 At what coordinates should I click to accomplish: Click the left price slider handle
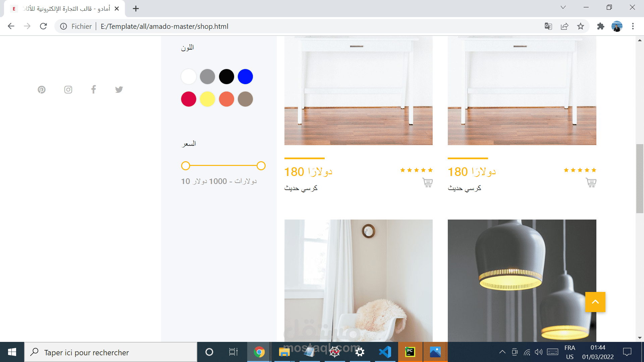pyautogui.click(x=185, y=166)
